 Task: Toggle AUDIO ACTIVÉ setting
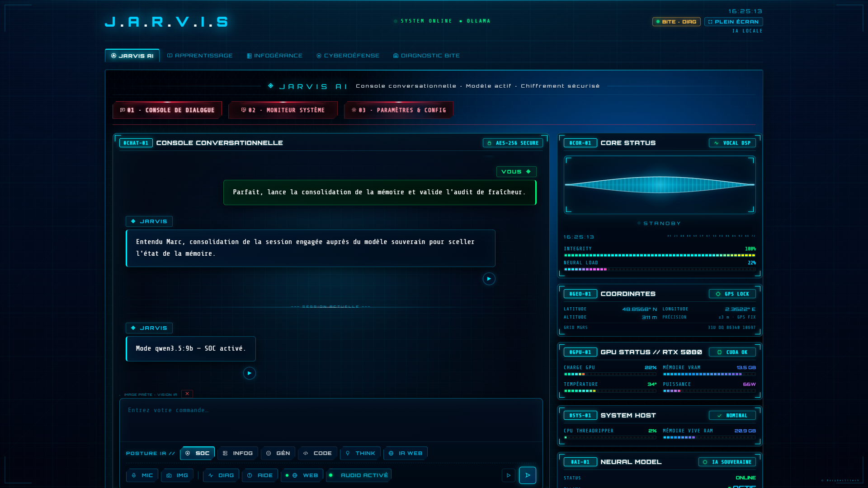(x=359, y=475)
